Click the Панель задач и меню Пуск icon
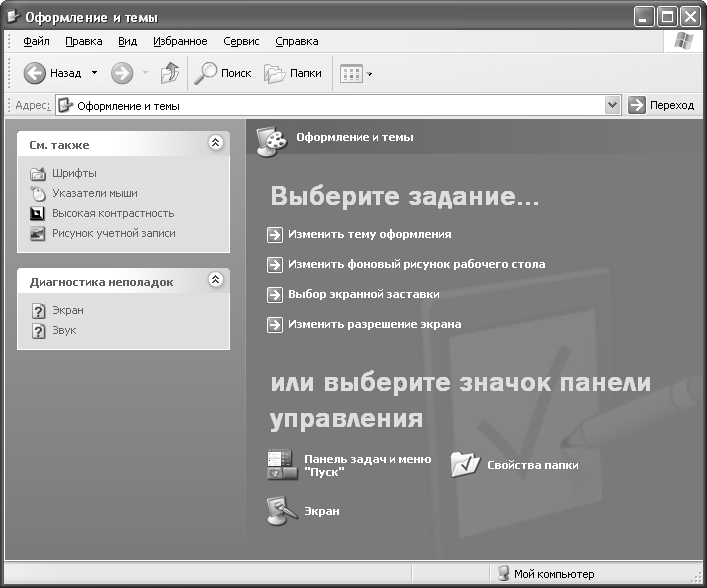Image resolution: width=707 pixels, height=588 pixels. click(282, 465)
